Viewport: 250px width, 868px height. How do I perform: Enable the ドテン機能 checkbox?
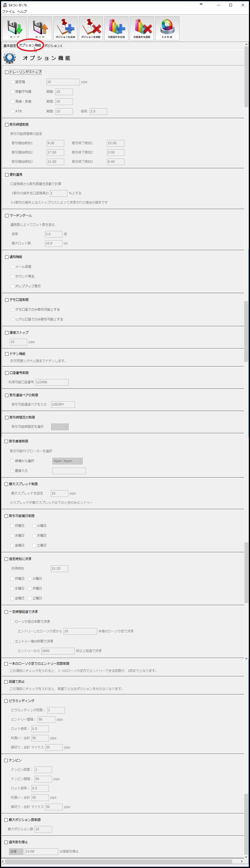(x=7, y=354)
